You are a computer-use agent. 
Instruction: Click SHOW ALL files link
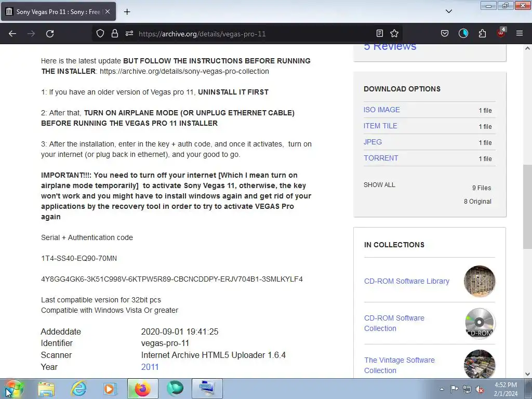pyautogui.click(x=379, y=185)
